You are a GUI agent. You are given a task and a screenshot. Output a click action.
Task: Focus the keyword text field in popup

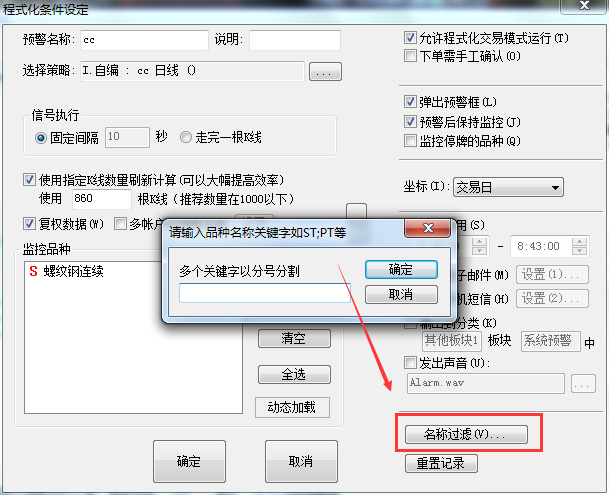click(x=265, y=293)
